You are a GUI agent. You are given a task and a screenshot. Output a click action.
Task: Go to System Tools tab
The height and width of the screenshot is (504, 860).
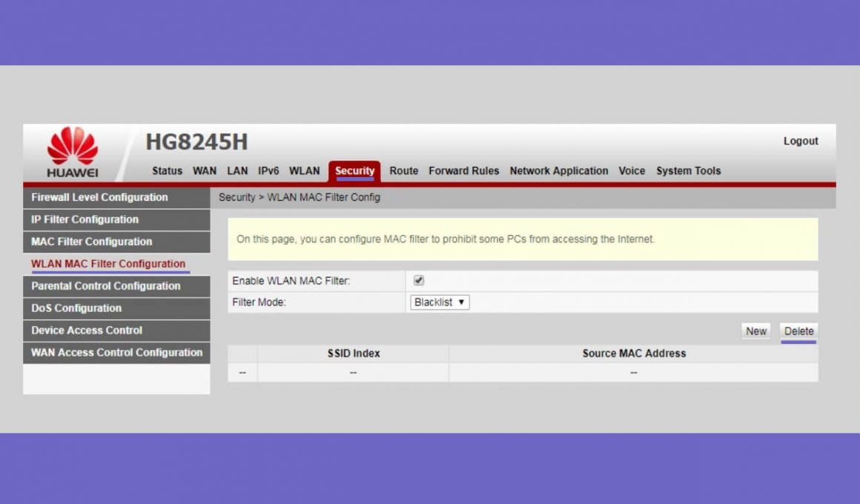tap(688, 170)
